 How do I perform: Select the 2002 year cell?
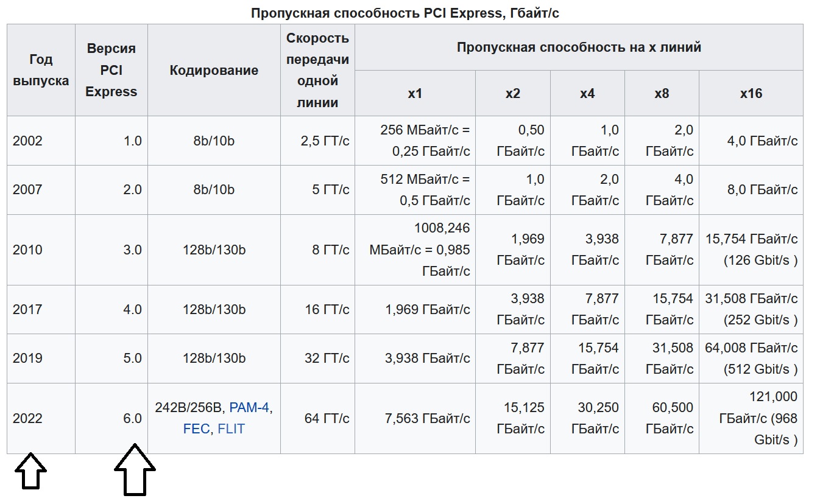pos(28,141)
